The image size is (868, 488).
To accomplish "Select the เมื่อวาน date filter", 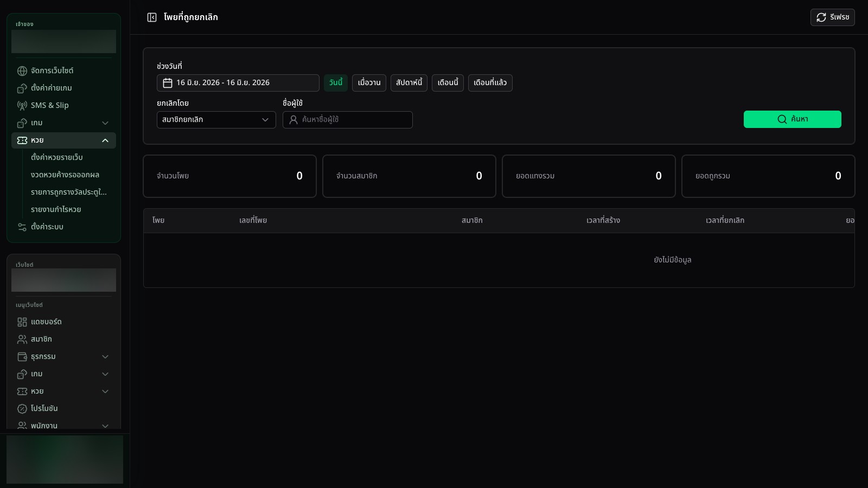I will click(369, 83).
